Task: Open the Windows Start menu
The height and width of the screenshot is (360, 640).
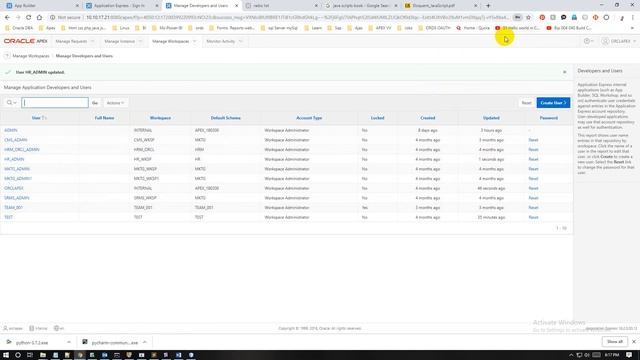Action: coord(6,355)
